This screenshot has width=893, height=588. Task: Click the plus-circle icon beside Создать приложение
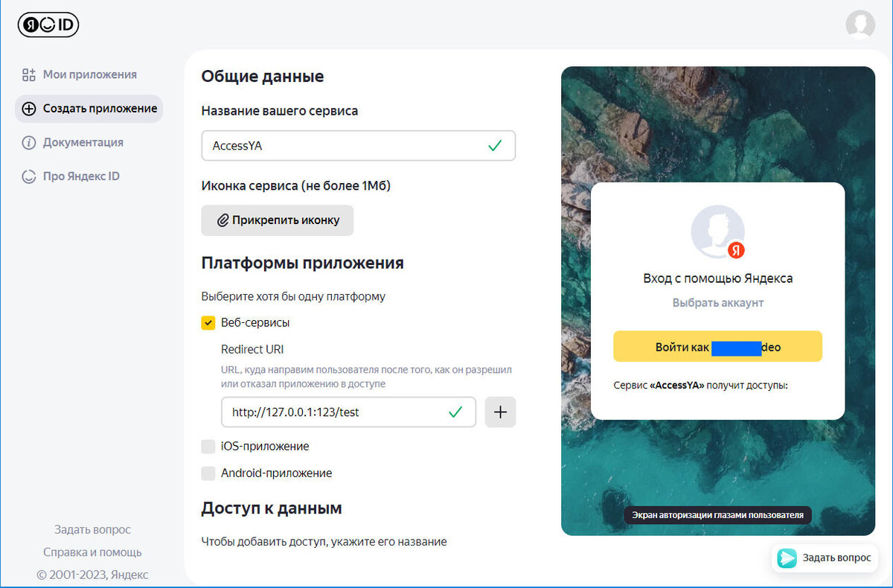(x=29, y=109)
